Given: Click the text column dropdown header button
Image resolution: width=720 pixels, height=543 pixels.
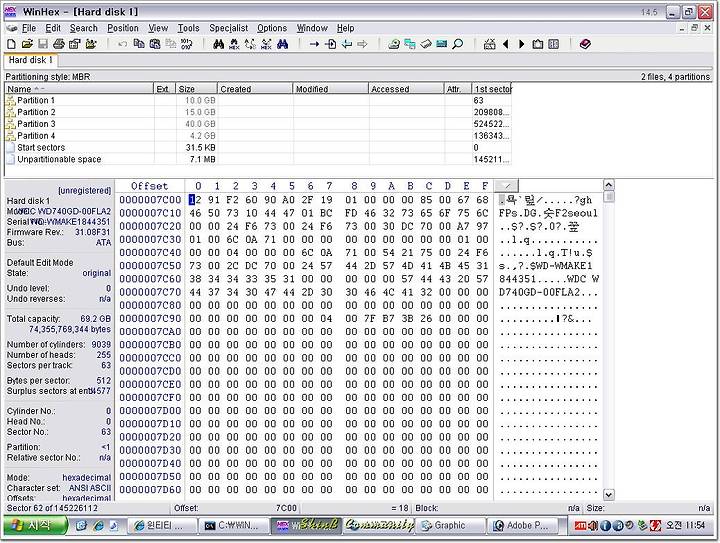Looking at the screenshot, I should (x=506, y=186).
